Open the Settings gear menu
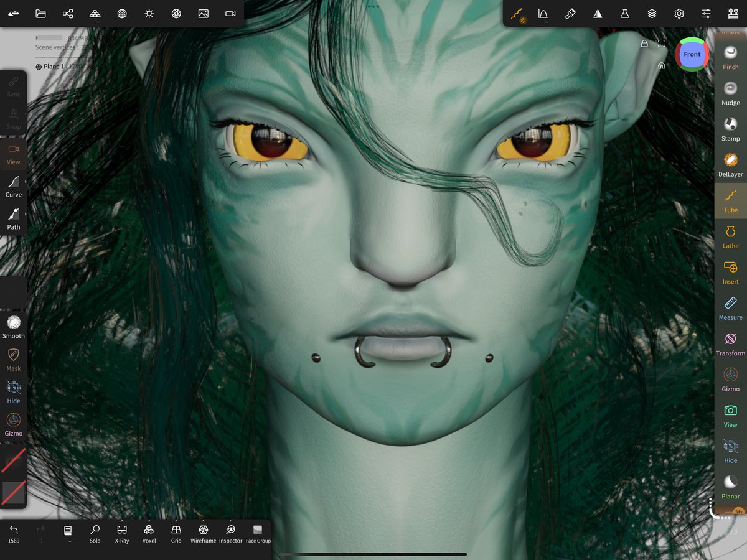Viewport: 747px width, 560px height. 679,13
